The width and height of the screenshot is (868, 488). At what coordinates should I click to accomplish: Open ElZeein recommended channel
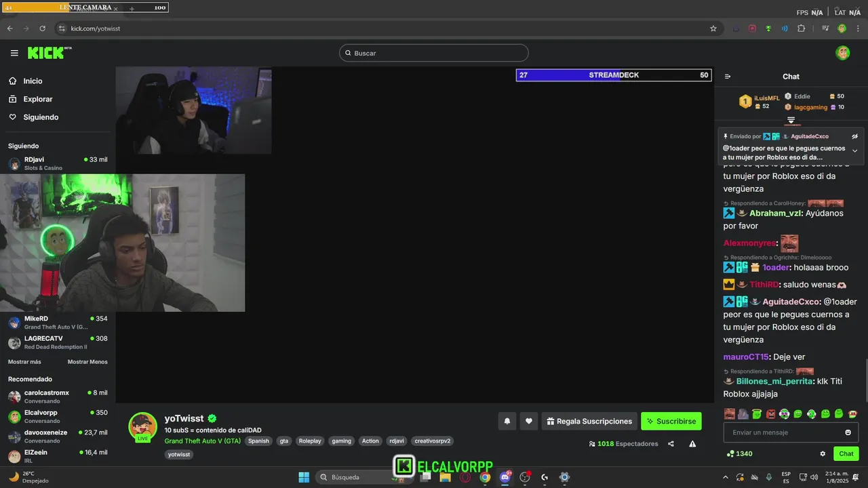tap(58, 455)
